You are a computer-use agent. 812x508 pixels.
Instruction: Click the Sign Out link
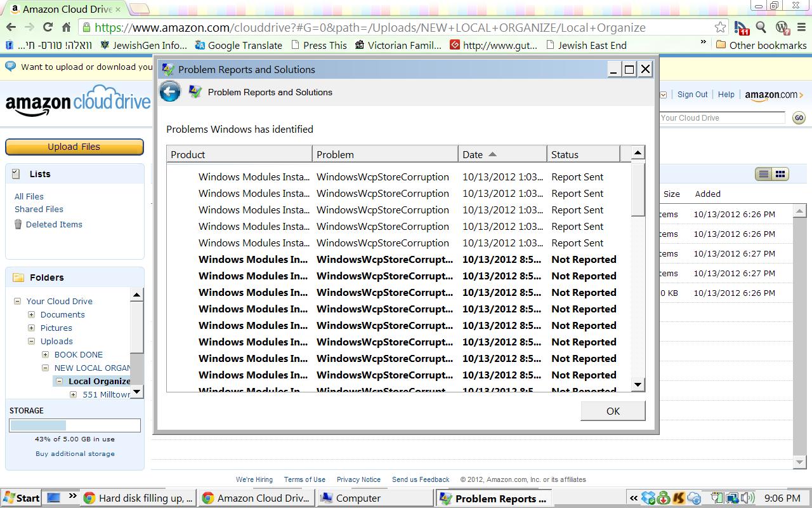click(x=692, y=95)
